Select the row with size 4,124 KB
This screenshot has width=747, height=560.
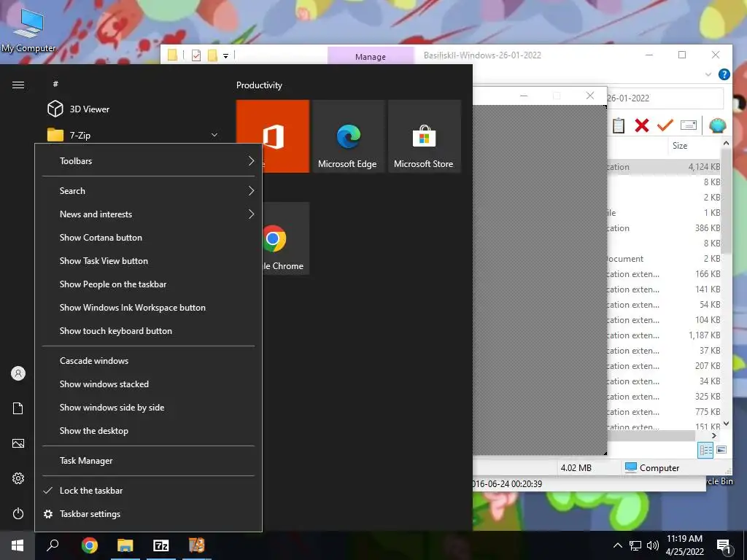click(x=664, y=167)
